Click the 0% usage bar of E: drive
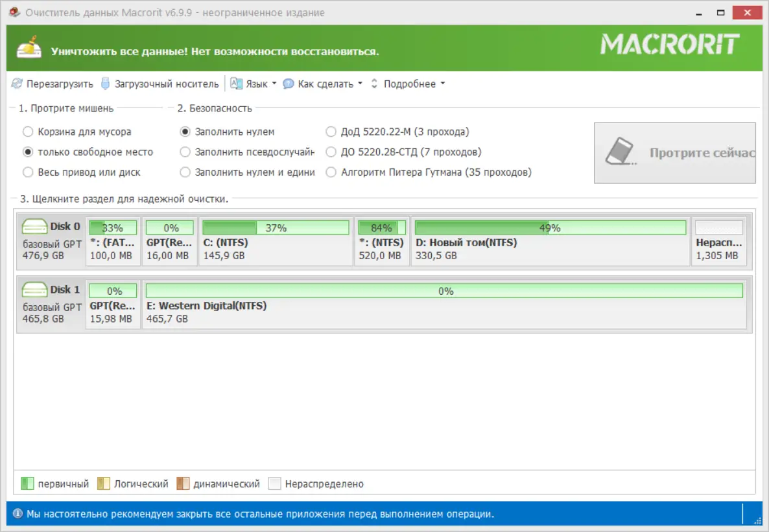This screenshot has width=769, height=532. point(444,291)
